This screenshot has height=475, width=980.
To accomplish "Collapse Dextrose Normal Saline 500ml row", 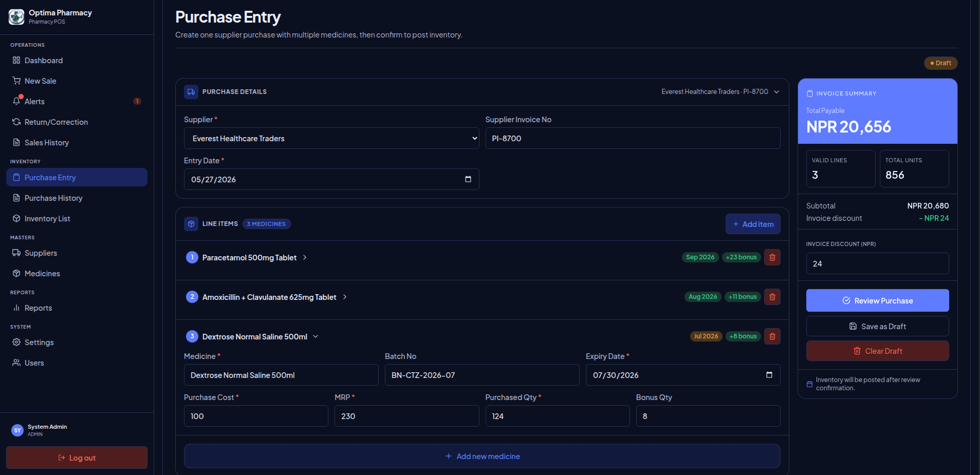I will (316, 336).
